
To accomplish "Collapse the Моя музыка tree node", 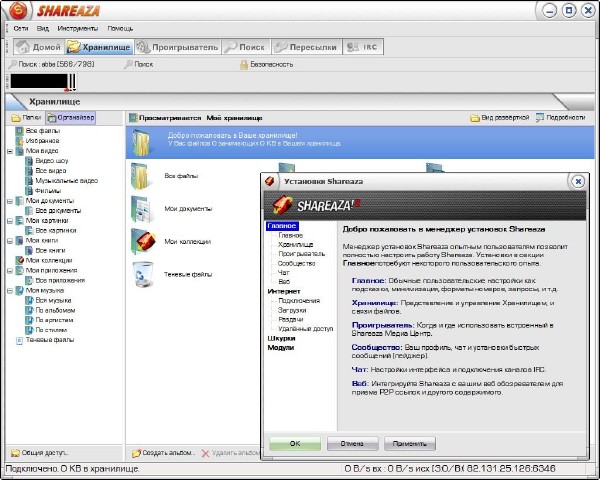I will click(x=9, y=291).
